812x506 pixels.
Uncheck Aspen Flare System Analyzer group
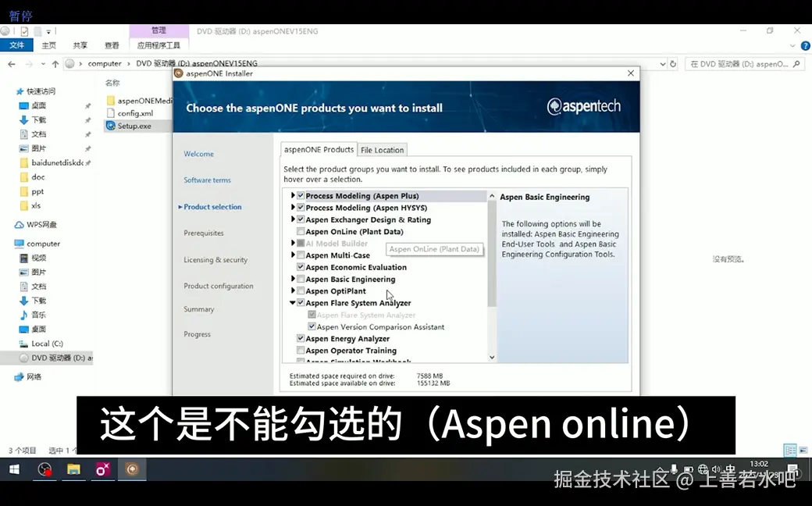301,303
